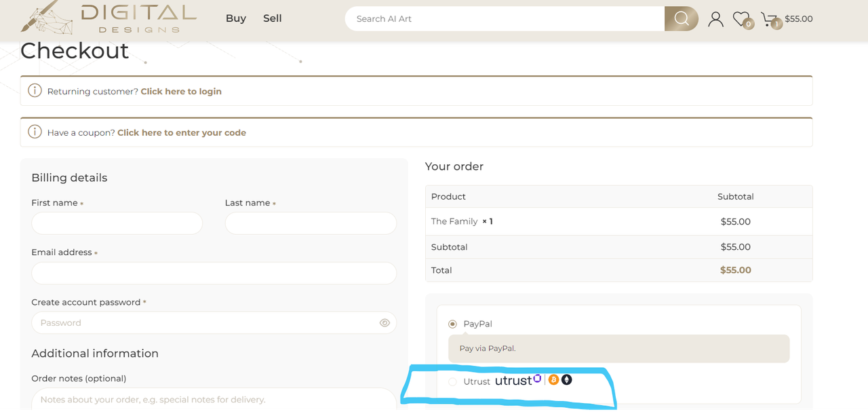The height and width of the screenshot is (414, 868).
Task: Toggle password visibility eye icon
Action: point(384,323)
